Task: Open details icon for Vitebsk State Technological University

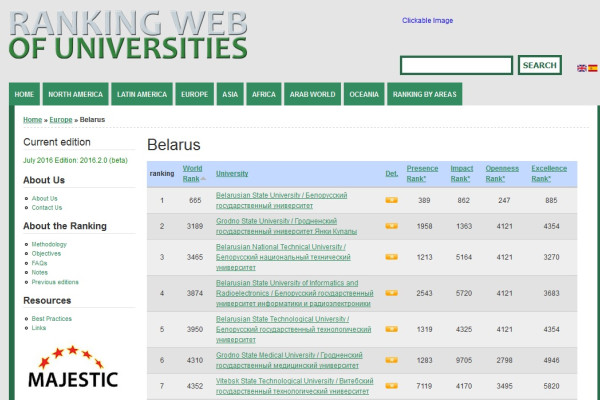Action: tap(391, 386)
